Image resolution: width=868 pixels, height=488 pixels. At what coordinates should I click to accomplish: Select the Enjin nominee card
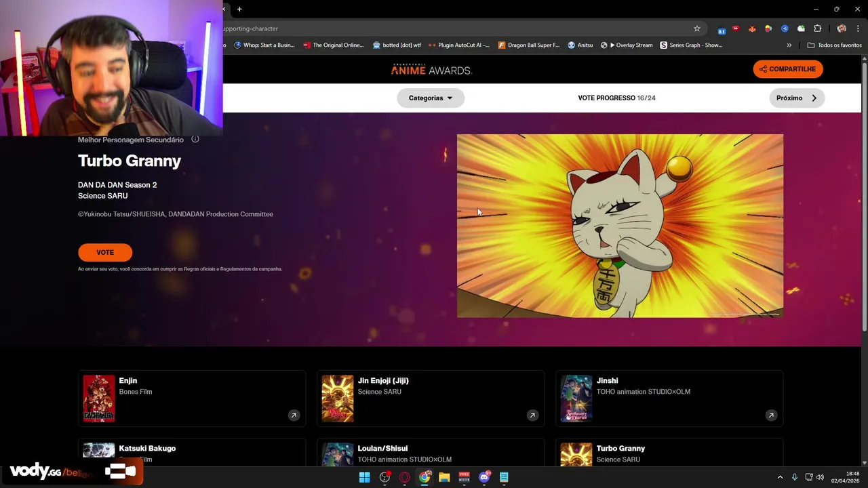tap(192, 399)
